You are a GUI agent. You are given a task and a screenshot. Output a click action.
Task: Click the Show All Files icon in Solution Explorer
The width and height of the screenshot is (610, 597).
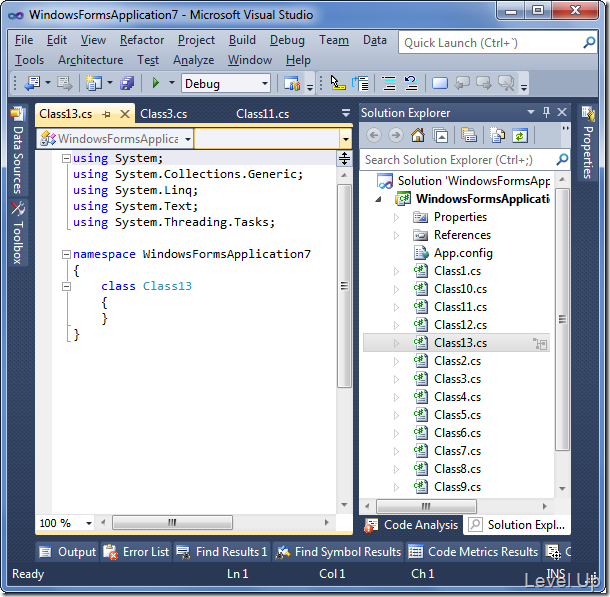point(498,136)
